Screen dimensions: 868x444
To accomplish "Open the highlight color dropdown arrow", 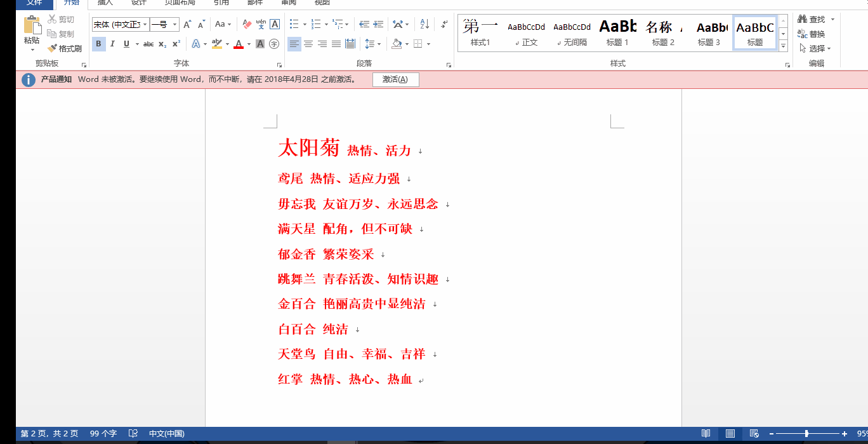I will tap(227, 44).
